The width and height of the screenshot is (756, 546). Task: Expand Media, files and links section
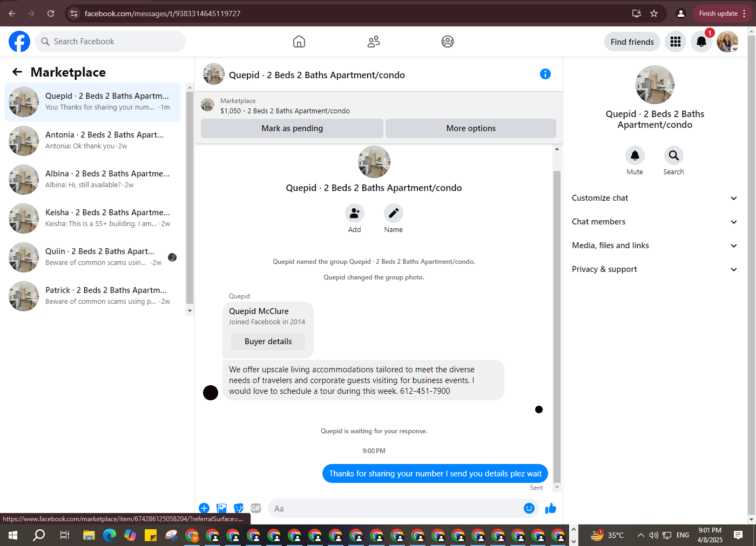pos(654,245)
